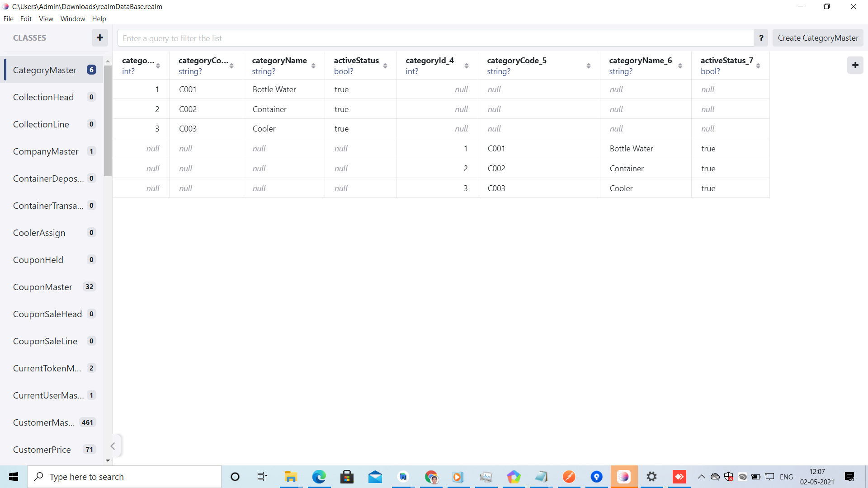Open Settings from the taskbar

[x=651, y=477]
